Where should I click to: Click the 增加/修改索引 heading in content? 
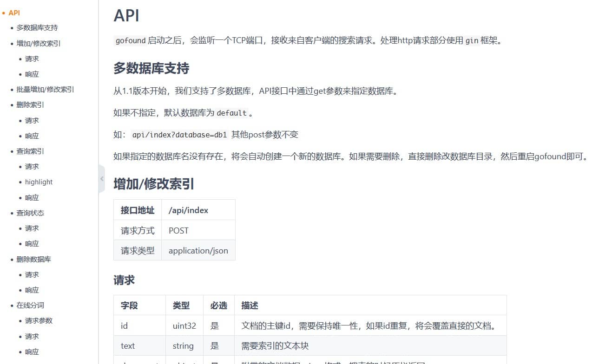tap(154, 184)
